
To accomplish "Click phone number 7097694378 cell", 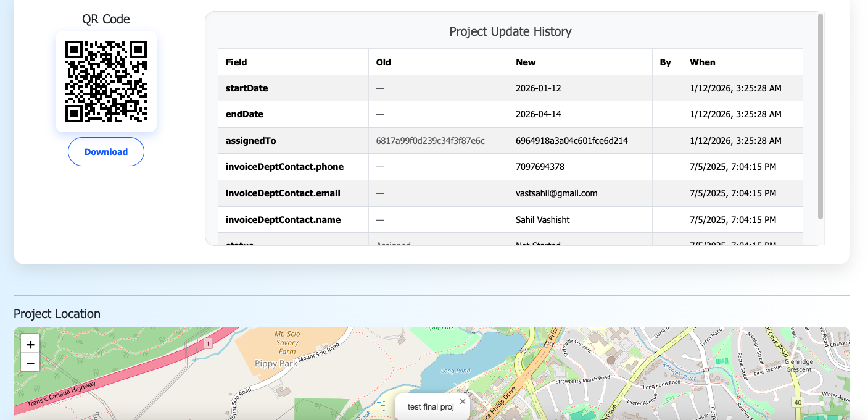I will click(540, 167).
